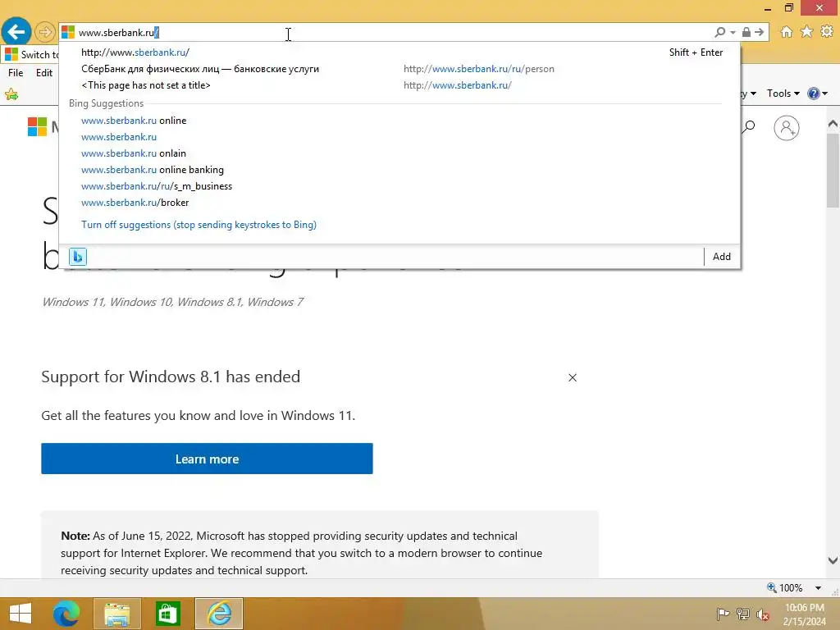Open the zoom level dropdown arrow
840x630 pixels.
(x=818, y=587)
